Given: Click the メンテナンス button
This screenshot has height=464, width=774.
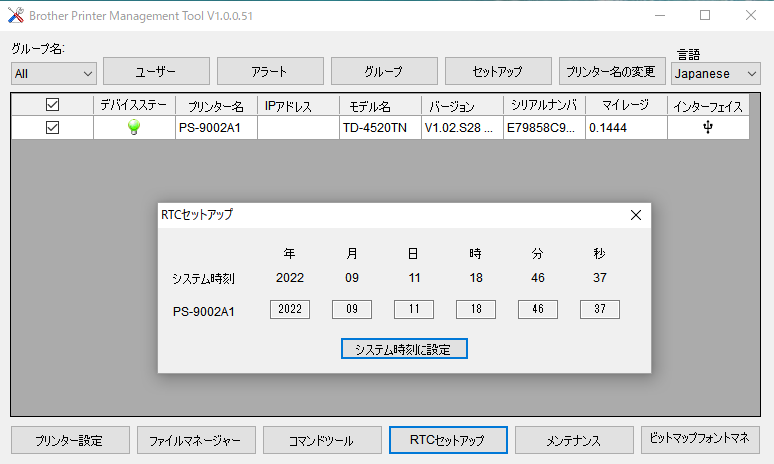Looking at the screenshot, I should pos(573,440).
